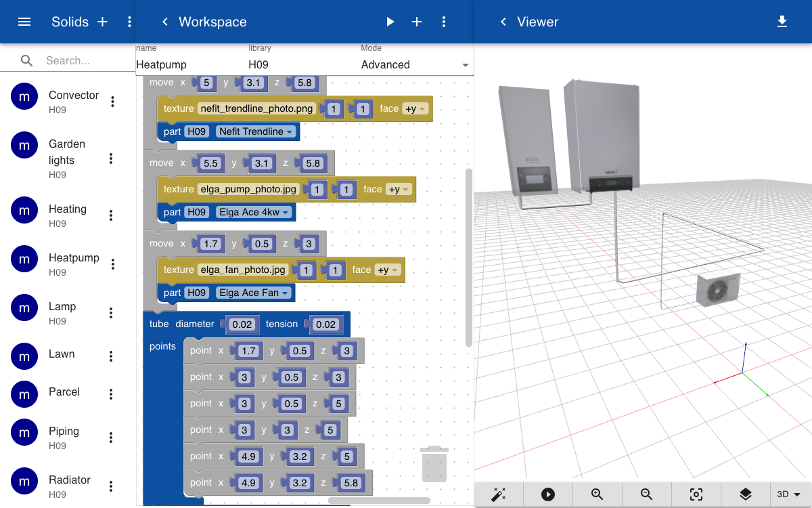The height and width of the screenshot is (508, 812).
Task: Select the Lamp solid in the list
Action: pyautogui.click(x=68, y=313)
